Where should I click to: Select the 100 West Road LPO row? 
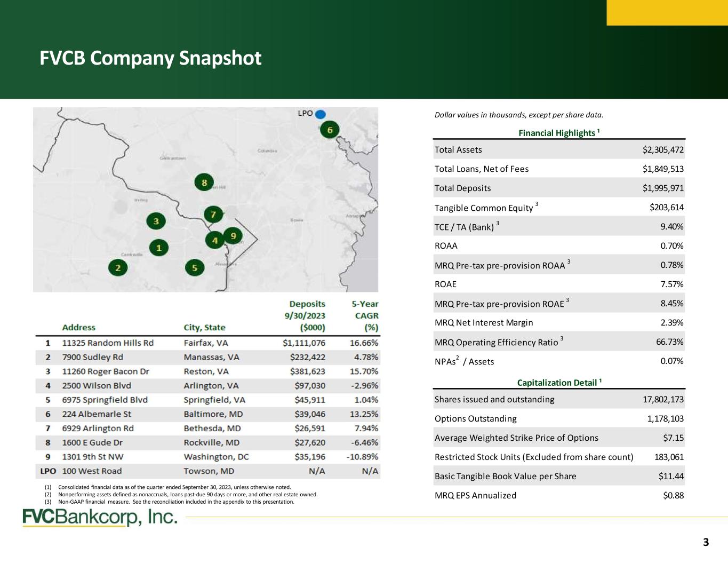point(208,471)
